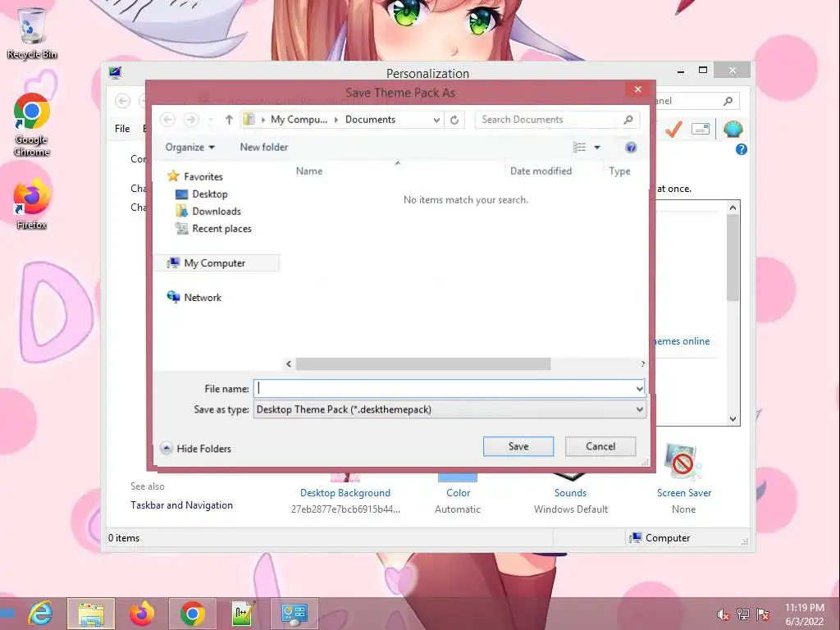Open the Color settings link
This screenshot has width=840, height=630.
[x=458, y=493]
